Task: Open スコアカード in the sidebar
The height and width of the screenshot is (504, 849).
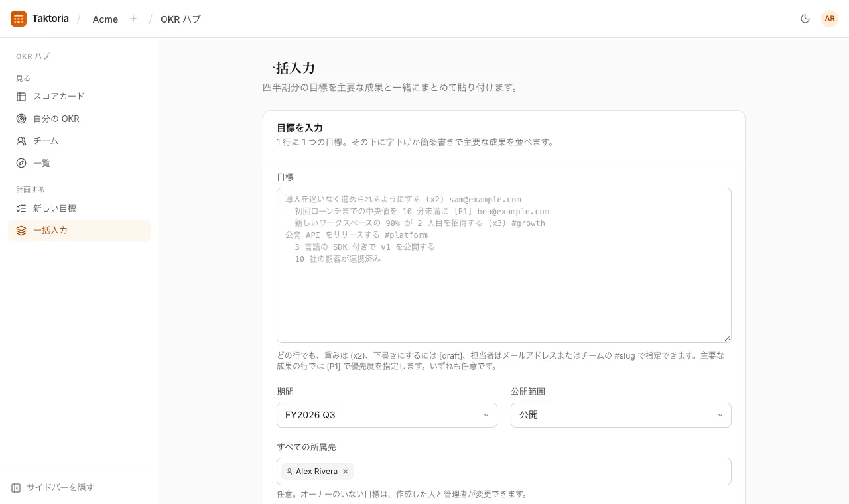Action: pyautogui.click(x=79, y=96)
